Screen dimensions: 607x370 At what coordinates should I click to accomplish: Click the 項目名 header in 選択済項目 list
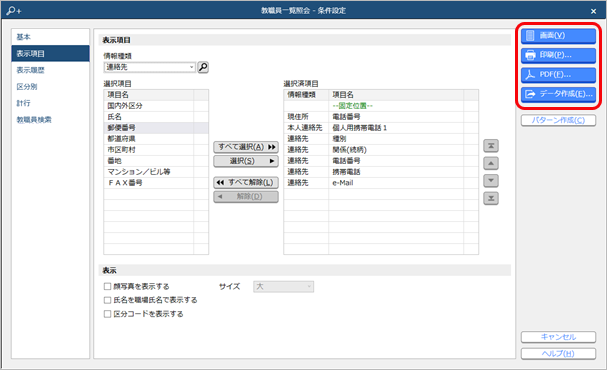396,95
